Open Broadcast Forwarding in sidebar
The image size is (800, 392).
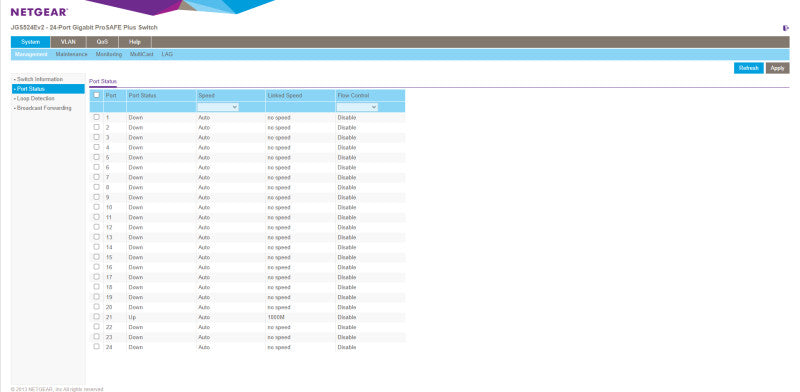[44, 108]
